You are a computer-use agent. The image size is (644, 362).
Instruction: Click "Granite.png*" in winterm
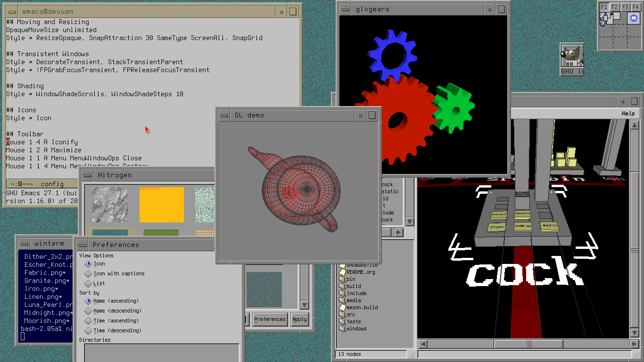coord(47,280)
